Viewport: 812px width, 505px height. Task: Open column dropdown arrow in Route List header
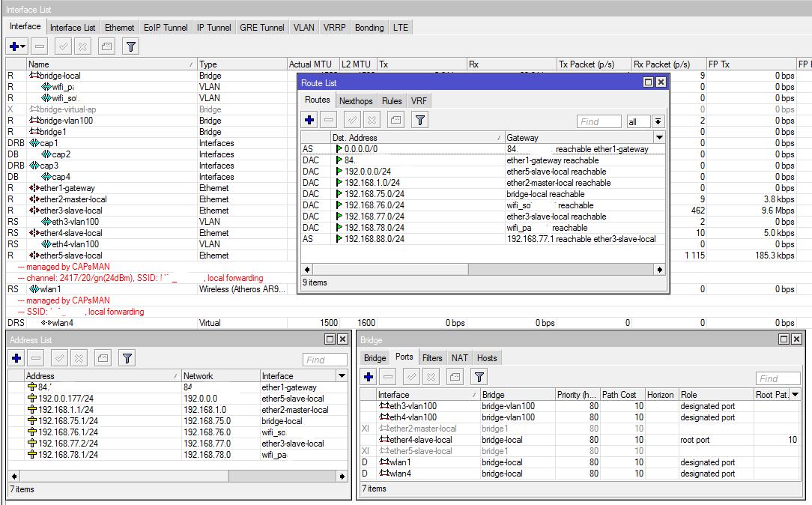(659, 138)
